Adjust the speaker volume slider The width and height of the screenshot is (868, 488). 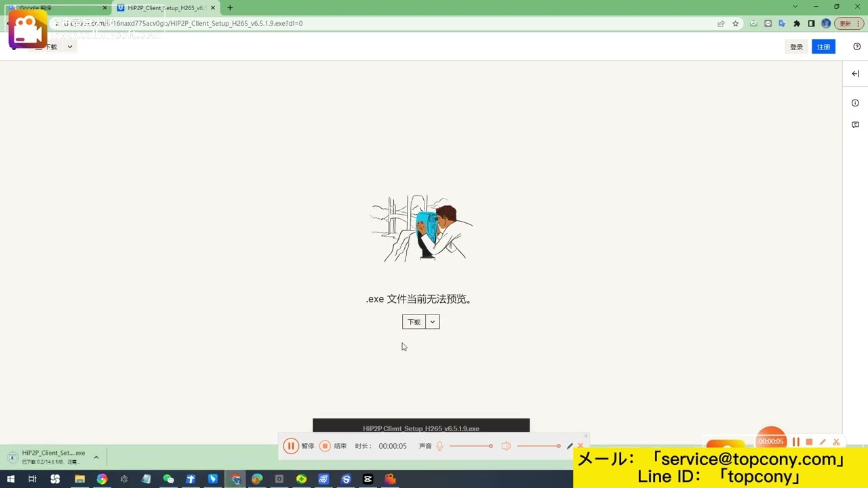click(x=538, y=446)
